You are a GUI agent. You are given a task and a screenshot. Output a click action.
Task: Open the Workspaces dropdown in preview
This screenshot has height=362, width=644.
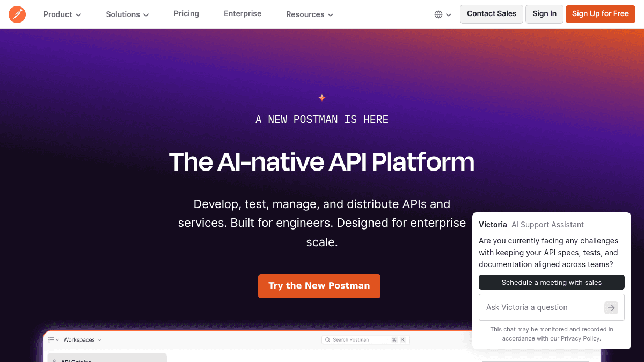[x=82, y=340]
